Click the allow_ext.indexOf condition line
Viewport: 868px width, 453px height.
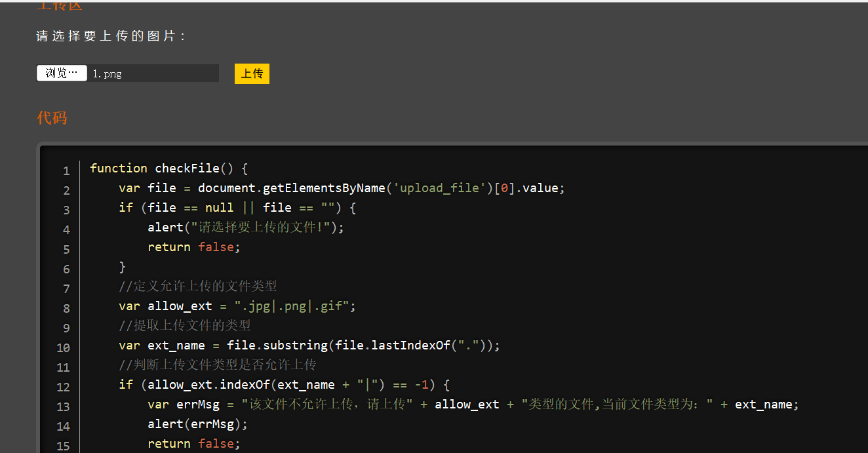pos(284,385)
